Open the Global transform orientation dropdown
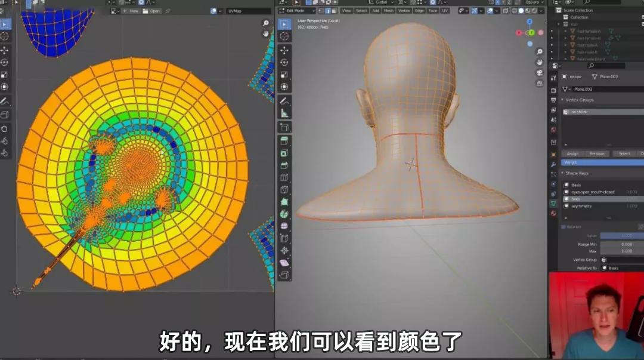Image resolution: width=644 pixels, height=360 pixels. click(x=382, y=4)
